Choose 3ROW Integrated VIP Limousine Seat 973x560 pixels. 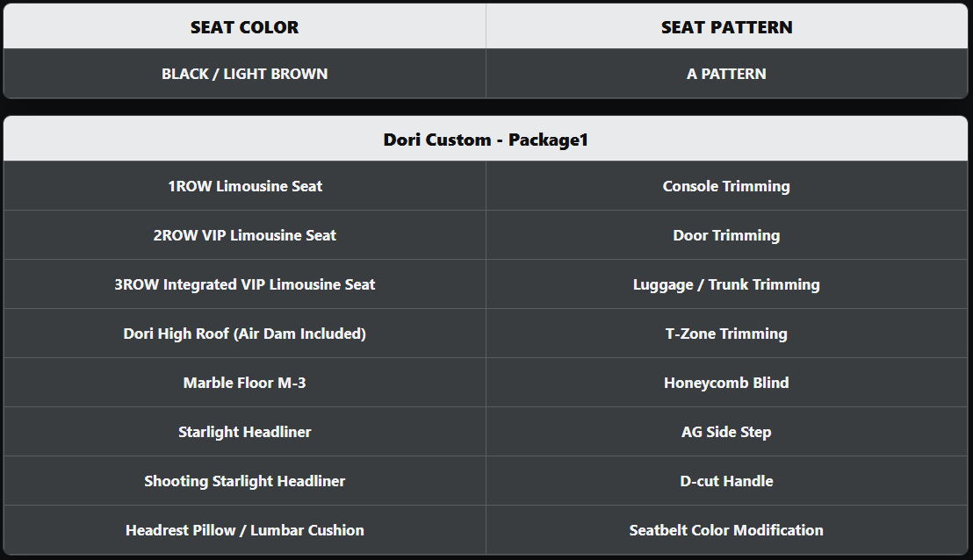pyautogui.click(x=244, y=284)
